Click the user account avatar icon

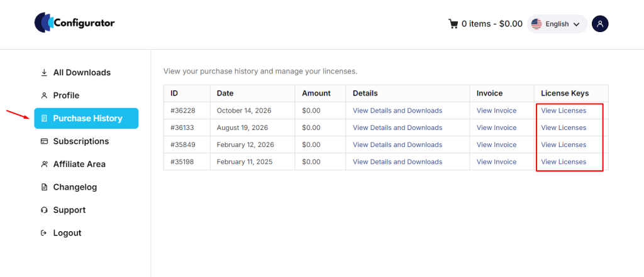600,24
